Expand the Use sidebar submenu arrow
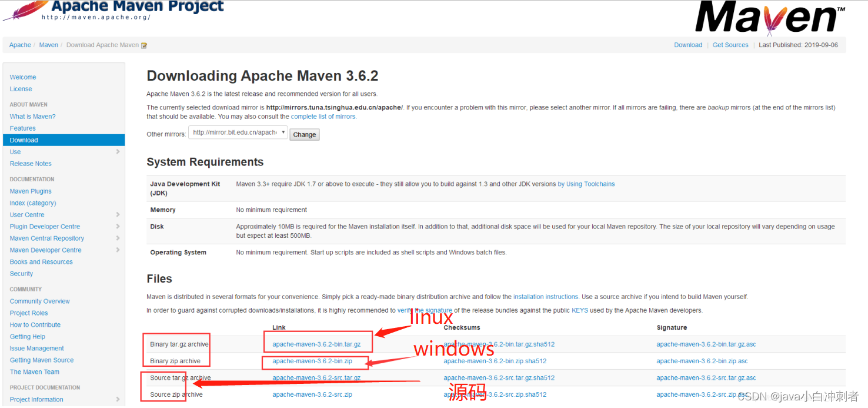 click(x=118, y=152)
